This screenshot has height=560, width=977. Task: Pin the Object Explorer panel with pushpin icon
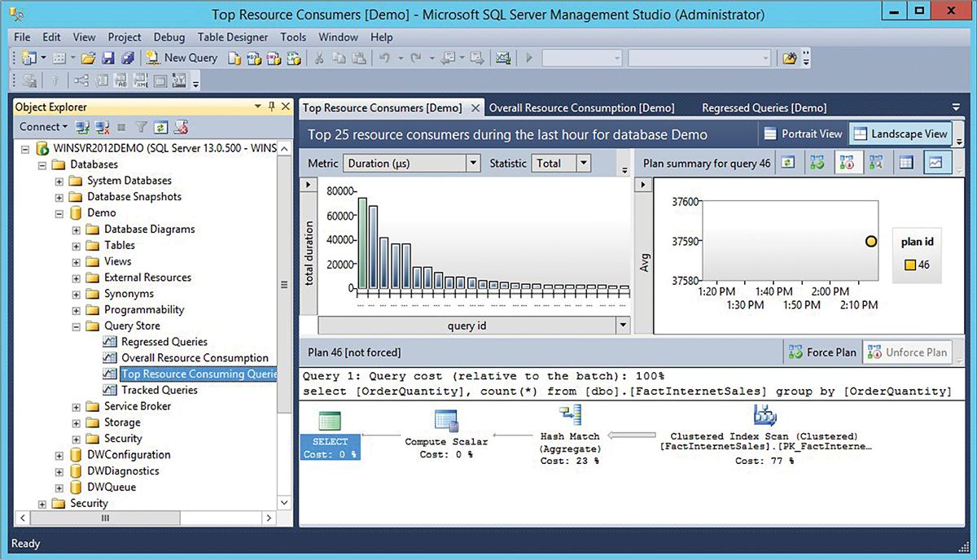pos(270,107)
